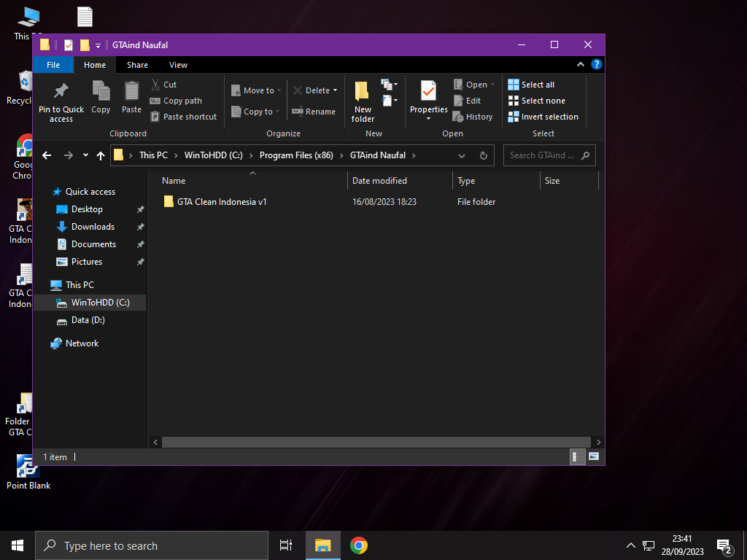Screen dimensions: 747x560
Task: Click This PC in address breadcrumb
Action: pos(153,155)
